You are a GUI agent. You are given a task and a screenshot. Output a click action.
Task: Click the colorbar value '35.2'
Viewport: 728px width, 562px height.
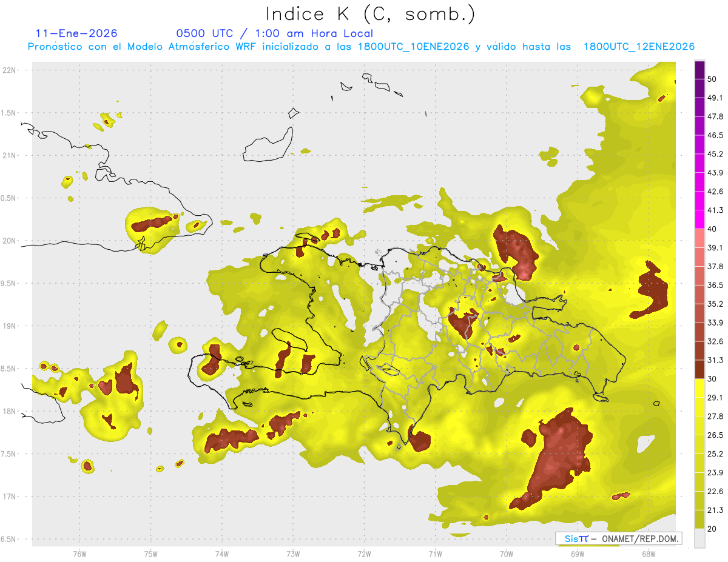(715, 304)
